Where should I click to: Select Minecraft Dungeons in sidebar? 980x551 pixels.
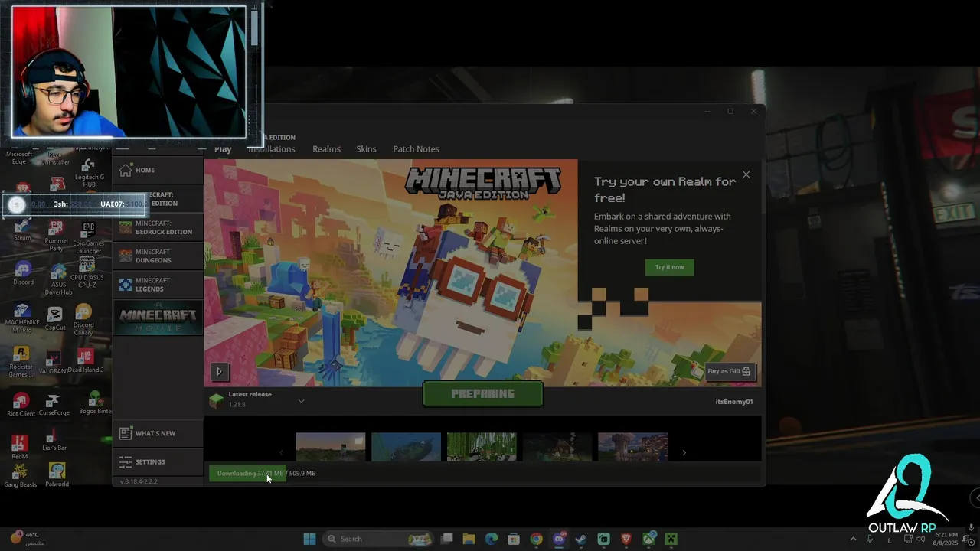(158, 256)
